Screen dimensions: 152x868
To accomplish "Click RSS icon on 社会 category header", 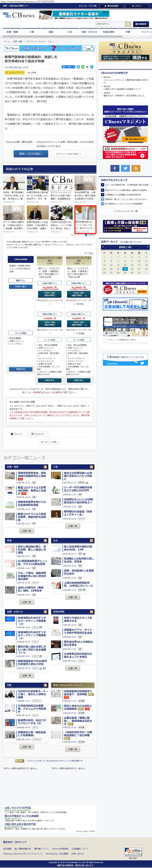I will (x=92, y=541).
